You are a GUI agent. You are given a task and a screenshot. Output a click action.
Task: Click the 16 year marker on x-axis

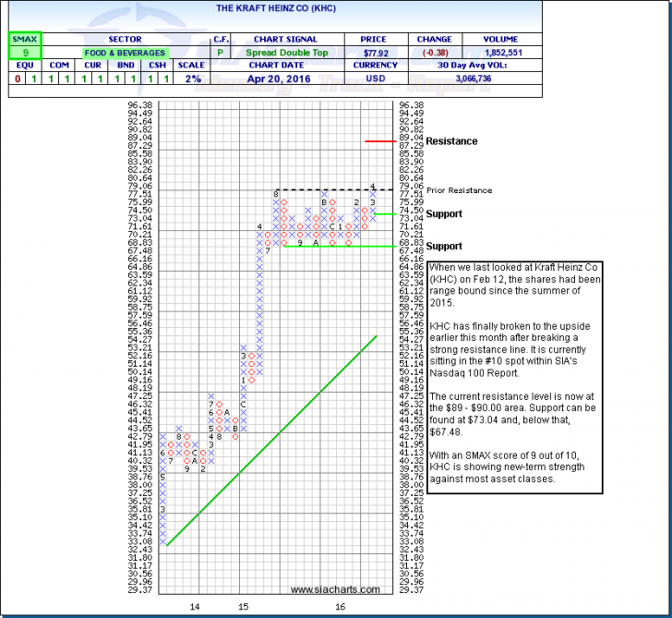point(341,607)
